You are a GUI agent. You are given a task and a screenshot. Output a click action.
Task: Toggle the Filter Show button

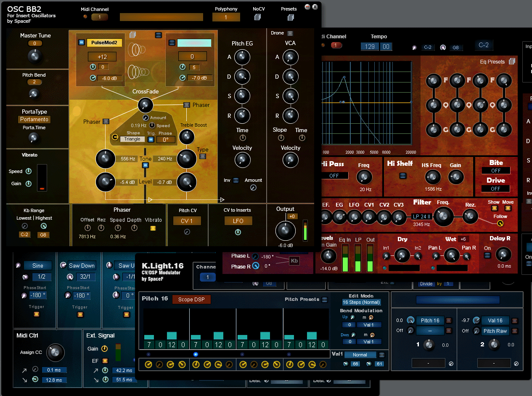[x=495, y=208]
